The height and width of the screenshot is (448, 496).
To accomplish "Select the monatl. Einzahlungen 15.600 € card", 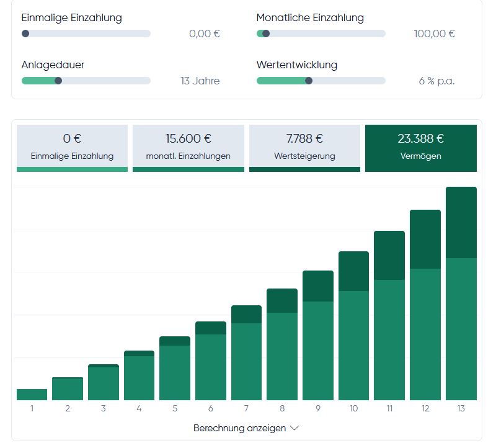I will pyautogui.click(x=188, y=147).
